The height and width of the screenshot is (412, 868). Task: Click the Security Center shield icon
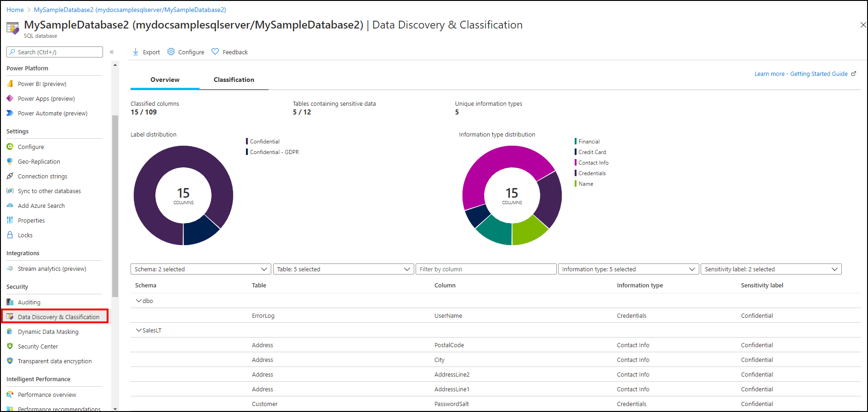coord(10,346)
